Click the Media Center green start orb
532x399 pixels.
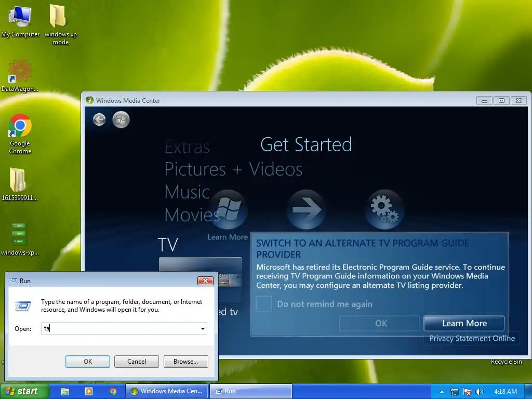click(x=121, y=119)
